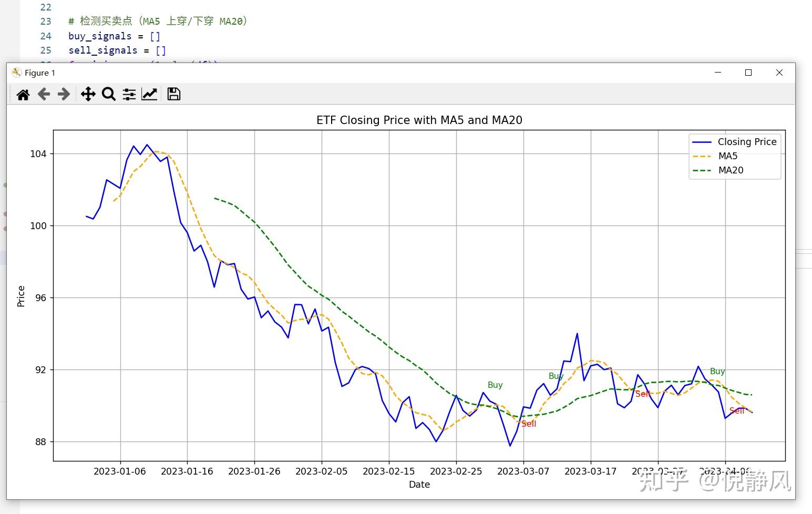Click the Sell label near 2023-03-07
This screenshot has height=514, width=812.
(529, 424)
